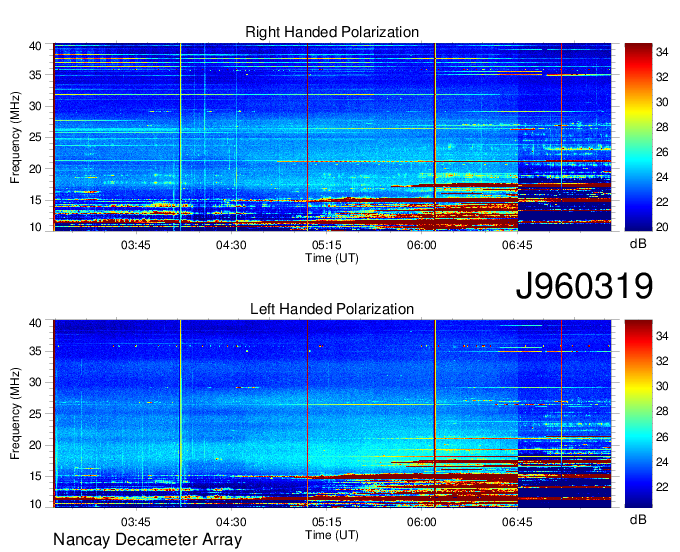Click the 25 frequency tick on the top plot
Image resolution: width=680 pixels, height=552 pixels.
[35, 137]
